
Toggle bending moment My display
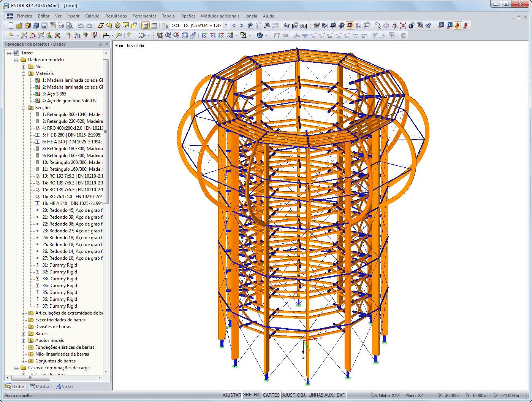pyautogui.click(x=339, y=35)
